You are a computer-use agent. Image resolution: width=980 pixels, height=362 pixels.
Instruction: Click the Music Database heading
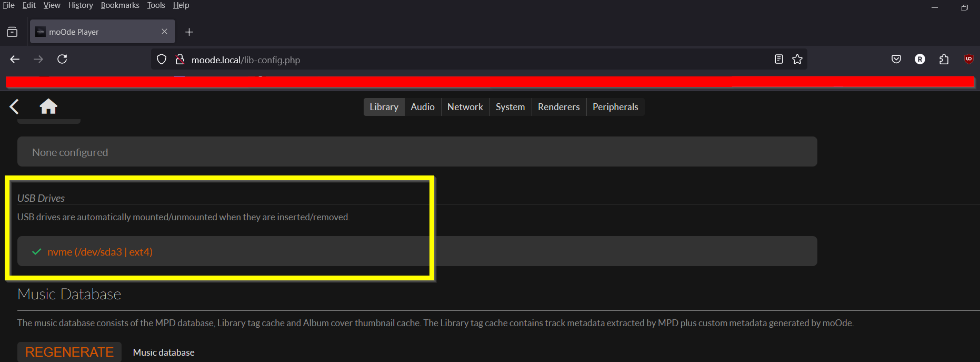click(69, 294)
